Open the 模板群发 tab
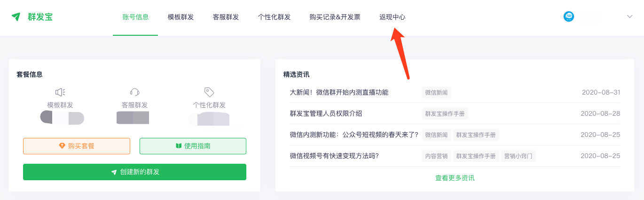Screen dimensions: 644x200 (181, 17)
